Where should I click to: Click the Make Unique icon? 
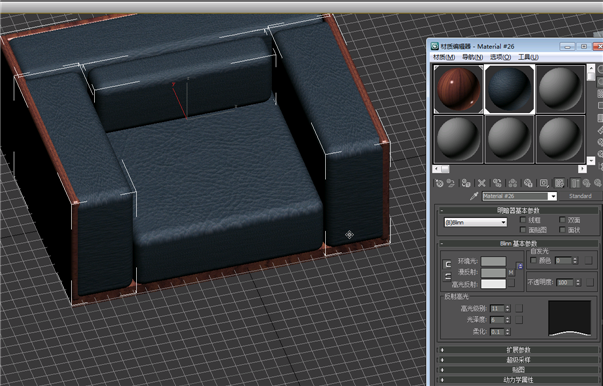point(513,183)
